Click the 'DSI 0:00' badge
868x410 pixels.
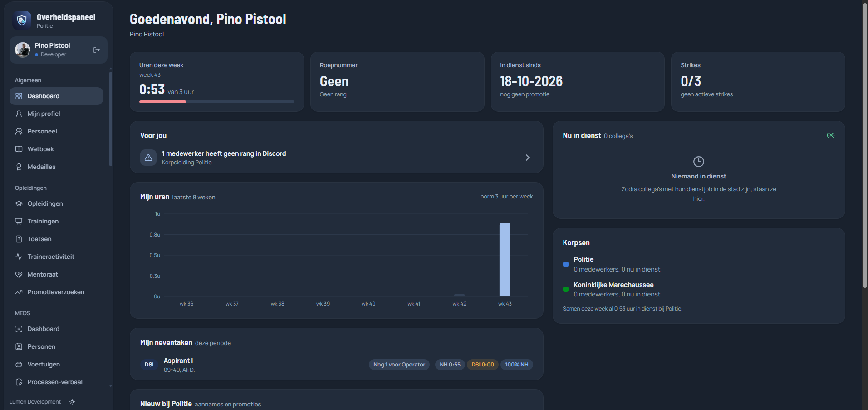pos(483,365)
